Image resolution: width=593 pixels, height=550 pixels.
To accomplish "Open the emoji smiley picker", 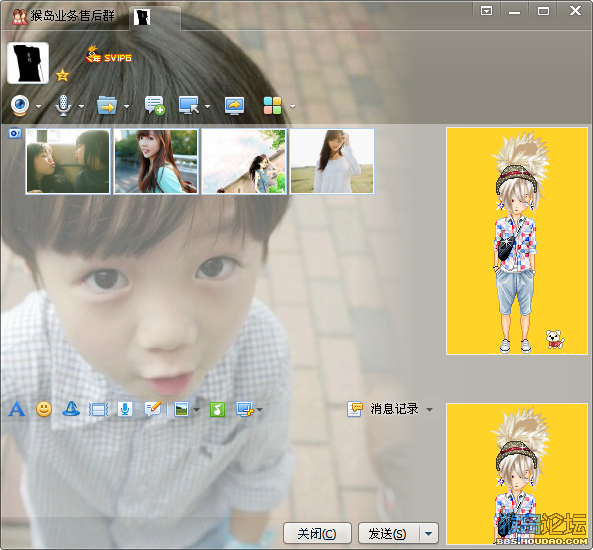I will point(44,409).
